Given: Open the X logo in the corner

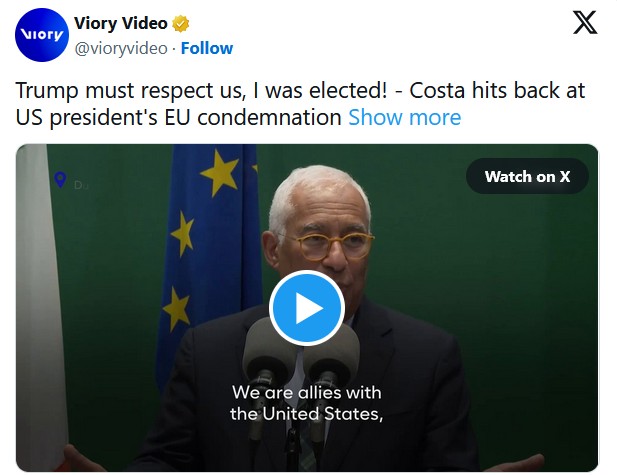Looking at the screenshot, I should (x=585, y=24).
